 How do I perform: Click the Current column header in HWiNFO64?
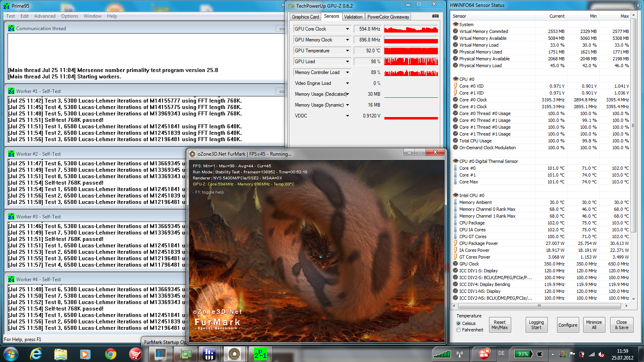pyautogui.click(x=557, y=16)
